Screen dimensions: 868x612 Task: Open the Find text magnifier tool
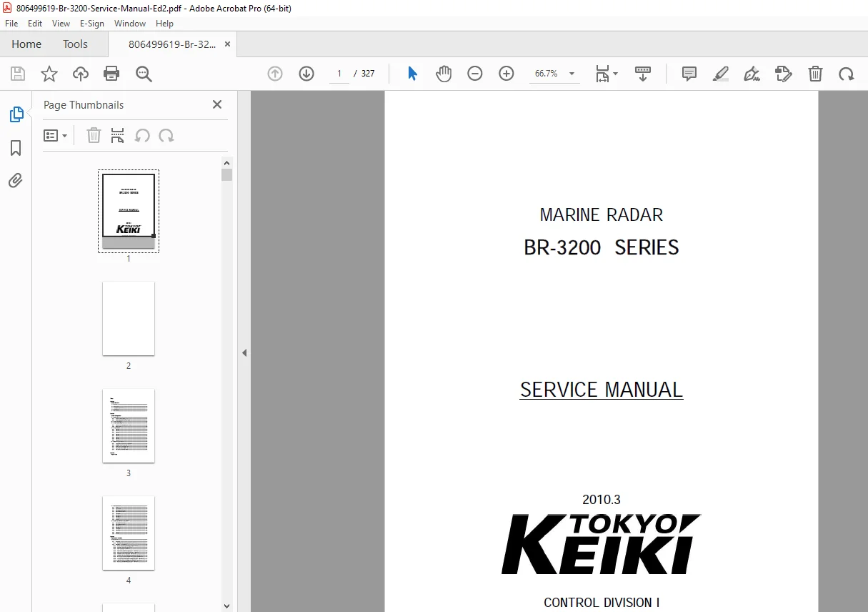(x=144, y=74)
